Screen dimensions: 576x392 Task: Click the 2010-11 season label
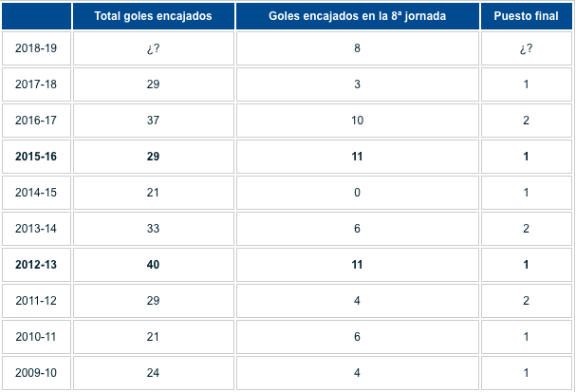click(x=36, y=337)
